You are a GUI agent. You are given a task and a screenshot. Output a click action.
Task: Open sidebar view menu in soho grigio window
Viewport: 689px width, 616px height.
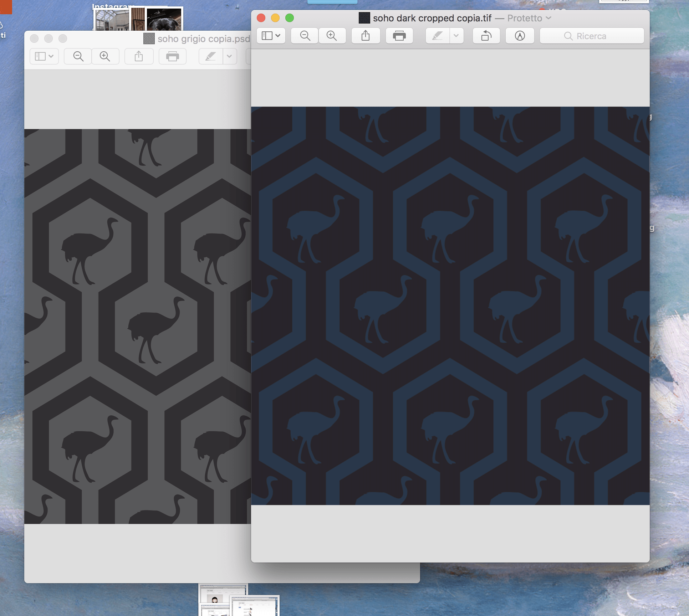tap(44, 56)
